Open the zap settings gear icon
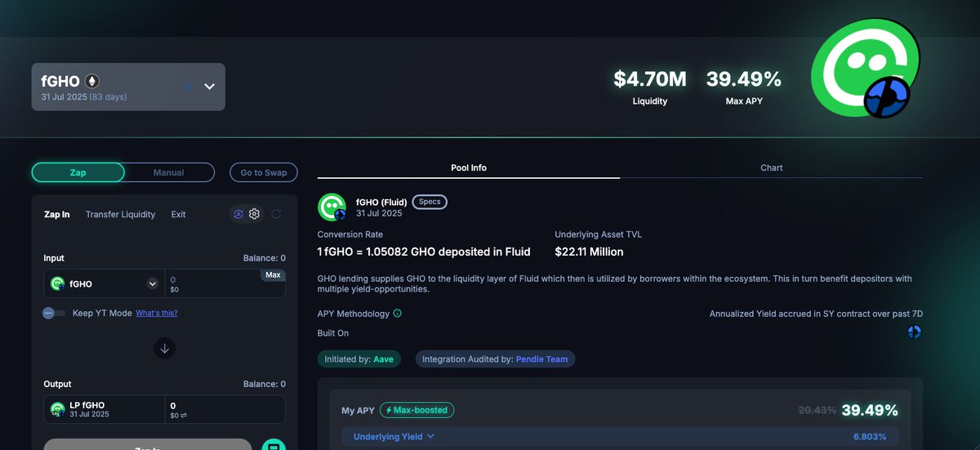 click(x=255, y=214)
